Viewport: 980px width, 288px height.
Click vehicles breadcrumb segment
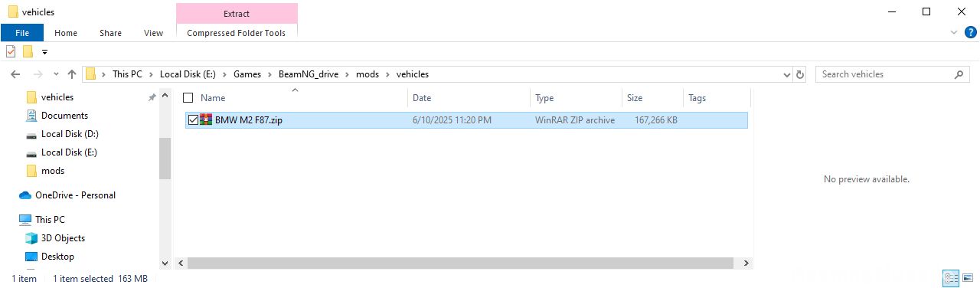[412, 74]
